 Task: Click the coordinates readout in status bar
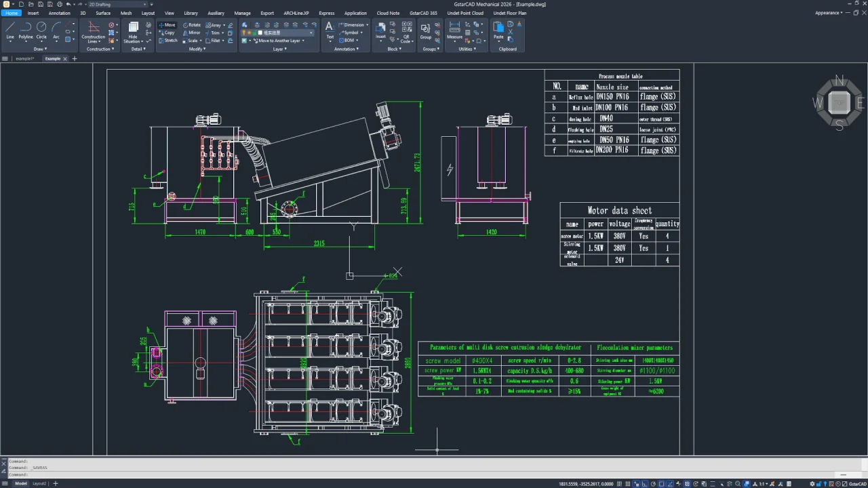(586, 483)
